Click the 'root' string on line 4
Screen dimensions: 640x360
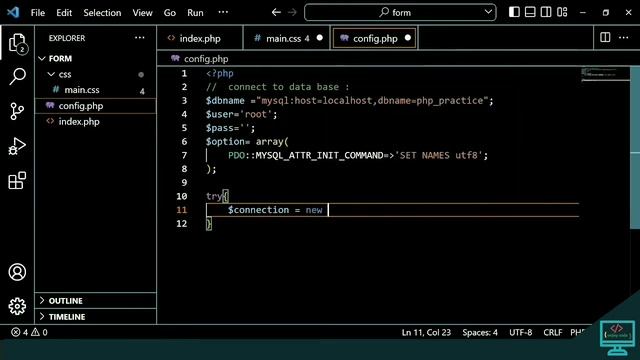[256, 114]
